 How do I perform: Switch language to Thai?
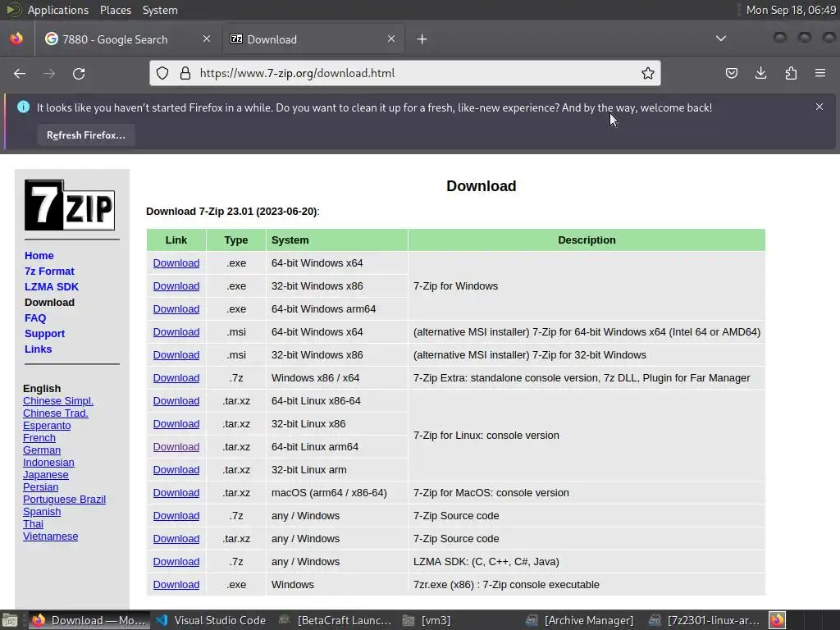[x=33, y=524]
